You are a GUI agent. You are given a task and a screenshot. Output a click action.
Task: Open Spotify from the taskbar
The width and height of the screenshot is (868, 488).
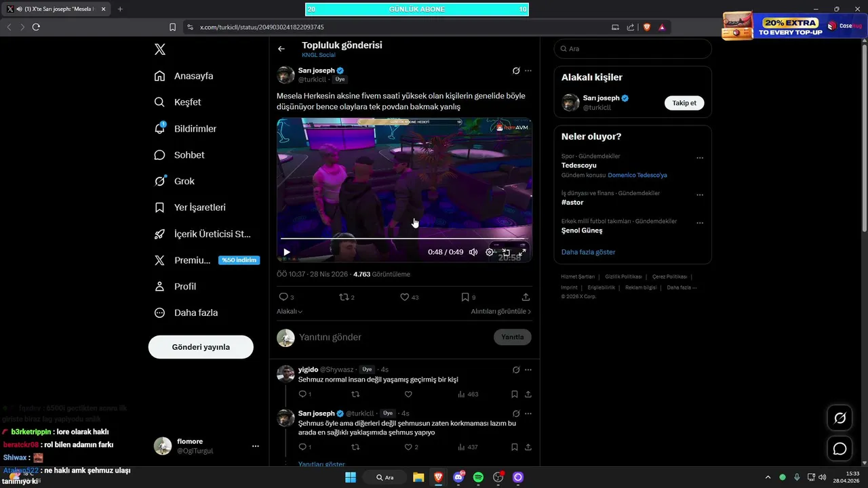click(478, 477)
